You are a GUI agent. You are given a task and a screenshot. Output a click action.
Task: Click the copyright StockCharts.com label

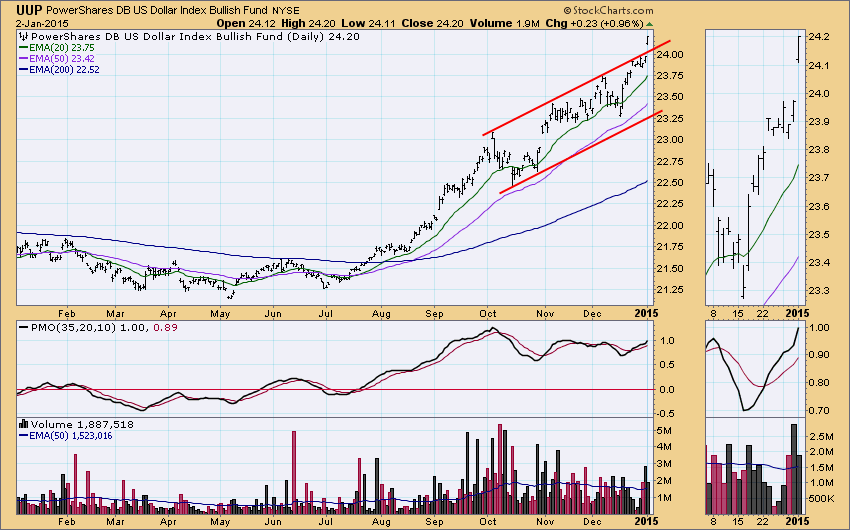608,10
